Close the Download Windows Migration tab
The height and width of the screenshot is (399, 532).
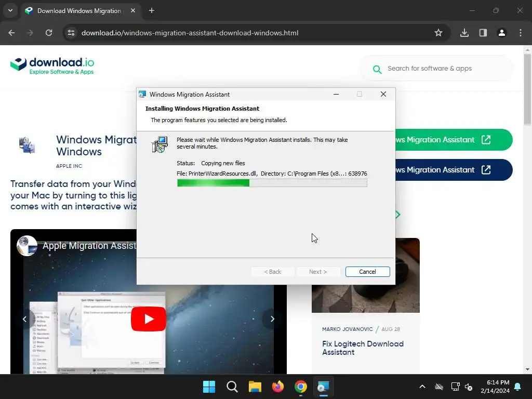tap(133, 10)
